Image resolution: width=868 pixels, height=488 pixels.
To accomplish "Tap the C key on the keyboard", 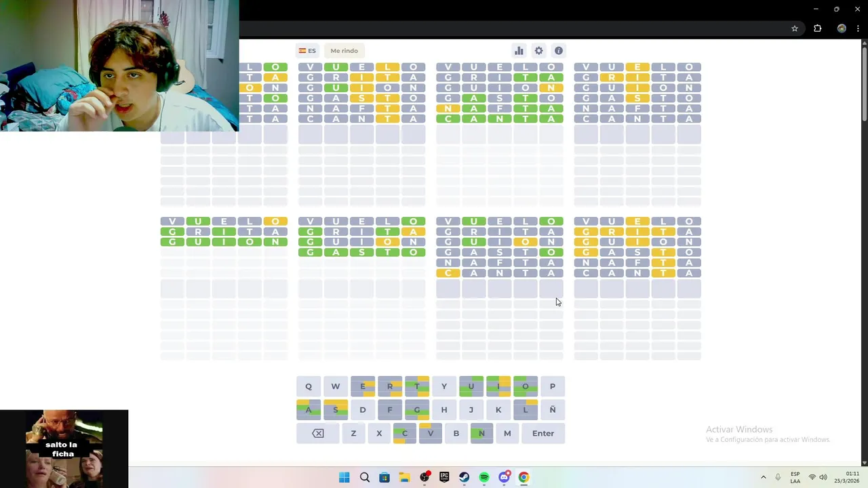I will (405, 433).
